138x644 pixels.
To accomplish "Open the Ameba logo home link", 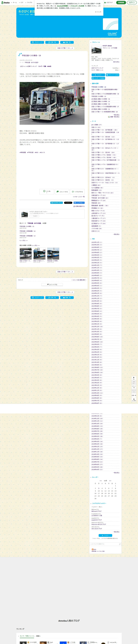I will 5,2.
